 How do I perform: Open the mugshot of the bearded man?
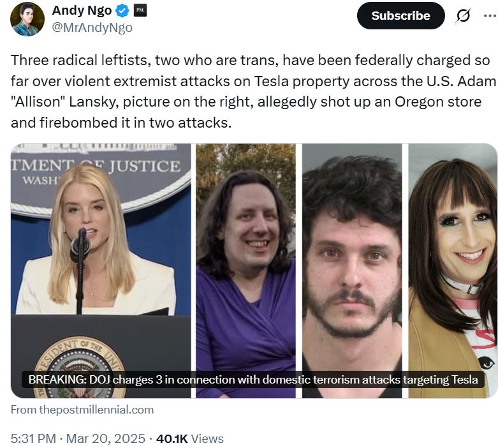pyautogui.click(x=352, y=271)
